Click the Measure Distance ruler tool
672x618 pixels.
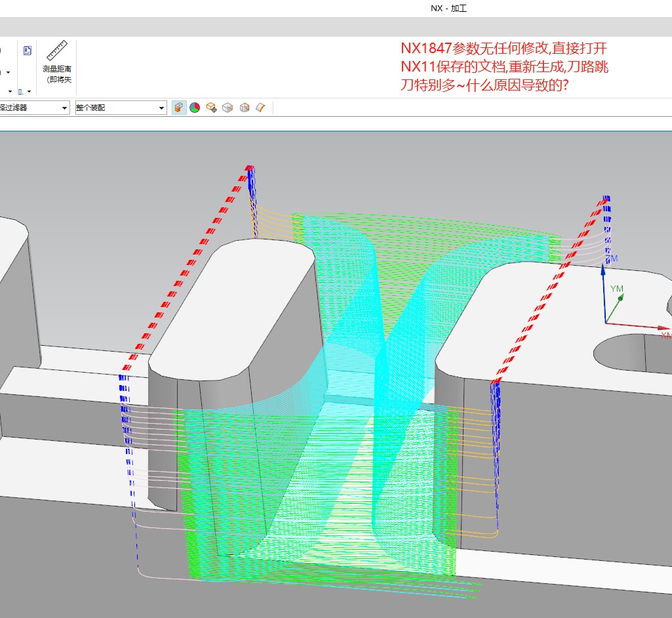(57, 62)
